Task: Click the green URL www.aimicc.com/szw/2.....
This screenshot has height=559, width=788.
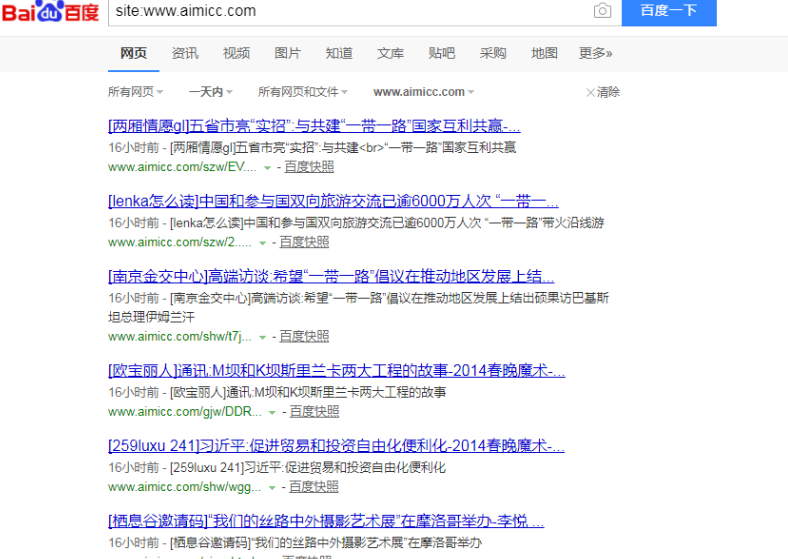Action: (x=180, y=242)
